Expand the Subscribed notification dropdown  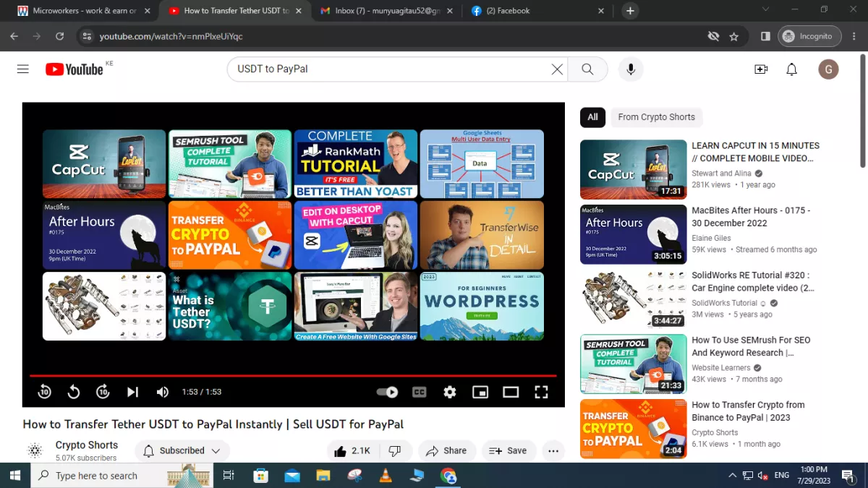tap(182, 451)
